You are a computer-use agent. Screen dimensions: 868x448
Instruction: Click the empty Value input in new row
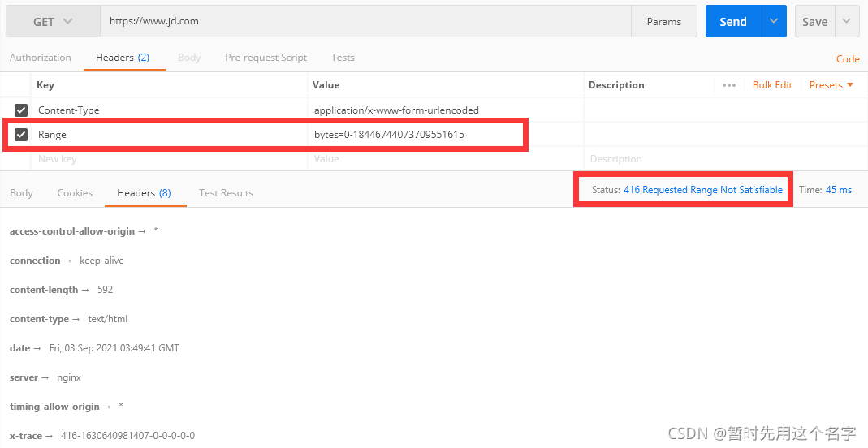446,159
